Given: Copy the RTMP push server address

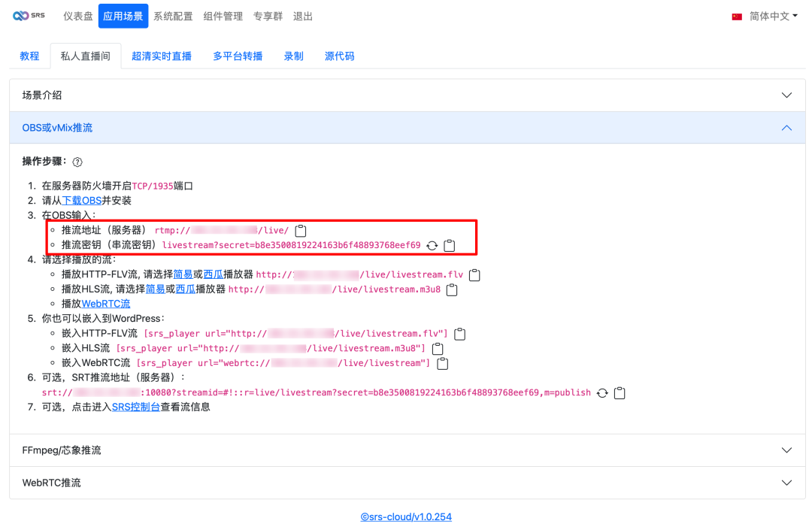Looking at the screenshot, I should pyautogui.click(x=300, y=230).
